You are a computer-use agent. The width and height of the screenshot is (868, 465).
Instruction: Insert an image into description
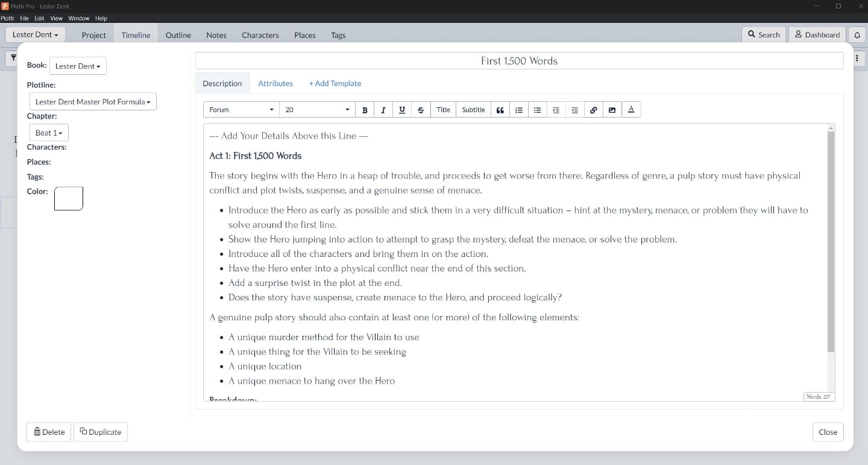coord(612,110)
